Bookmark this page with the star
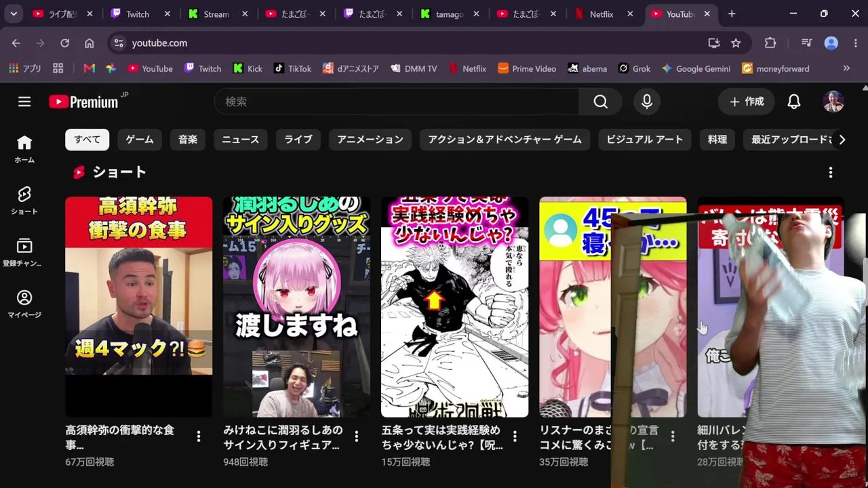 tap(736, 43)
